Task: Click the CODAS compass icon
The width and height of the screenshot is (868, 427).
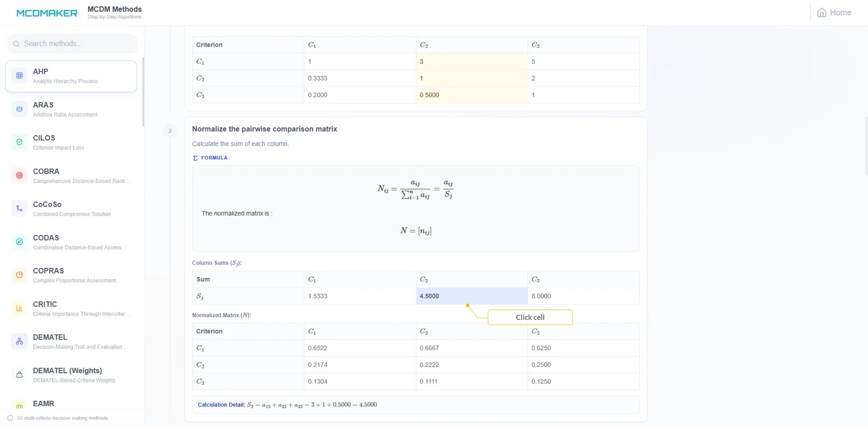Action: coord(20,242)
